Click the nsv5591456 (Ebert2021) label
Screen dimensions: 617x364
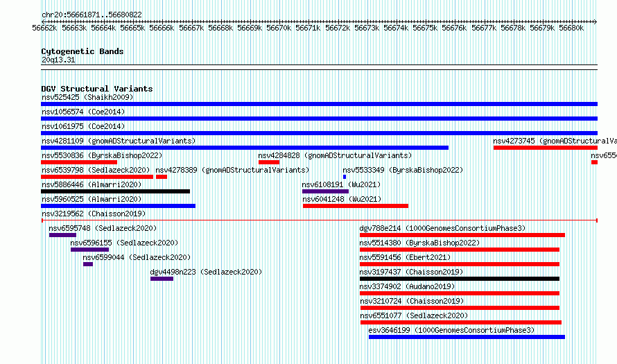coord(405,257)
